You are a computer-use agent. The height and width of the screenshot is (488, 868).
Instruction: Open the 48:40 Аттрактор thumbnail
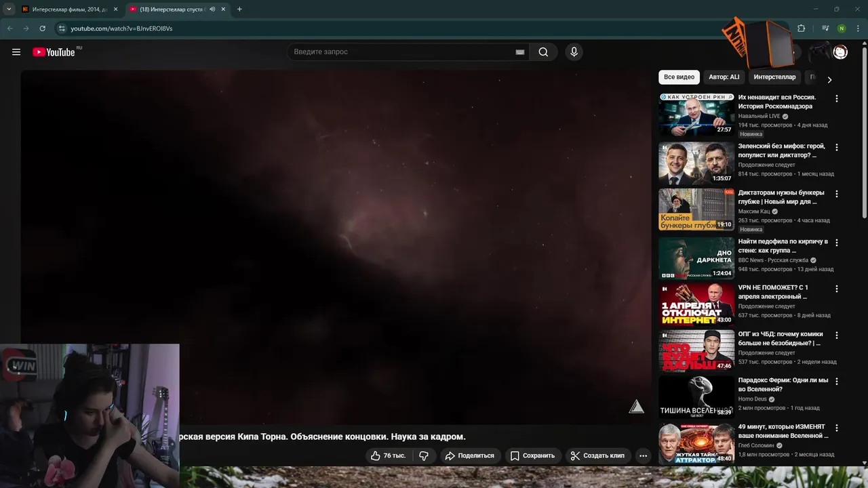(x=696, y=443)
